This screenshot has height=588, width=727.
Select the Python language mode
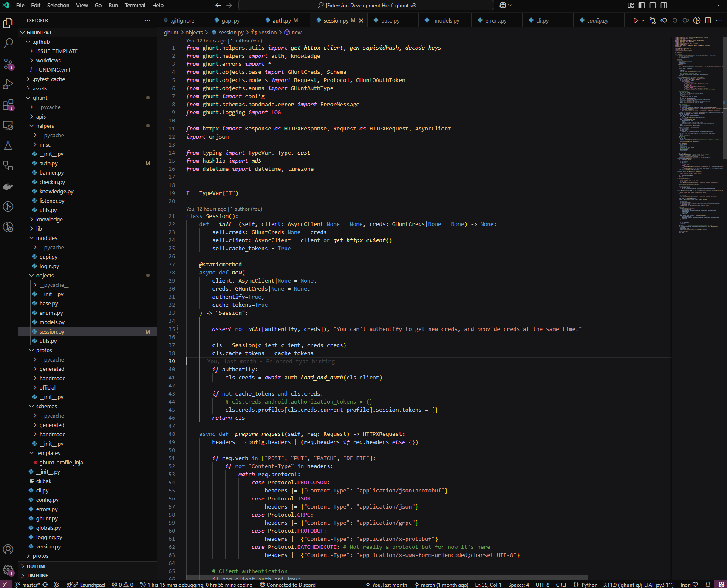click(x=589, y=585)
